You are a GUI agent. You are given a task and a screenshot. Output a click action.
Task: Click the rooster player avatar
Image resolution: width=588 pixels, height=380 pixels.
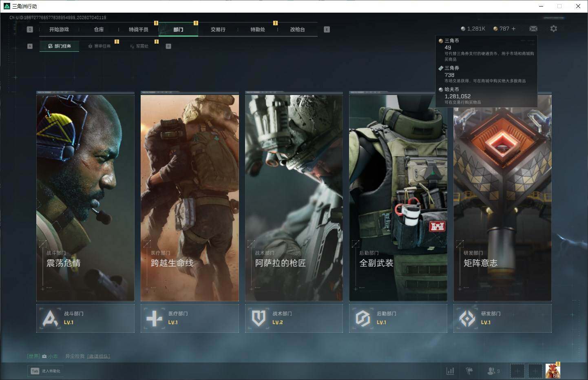point(553,371)
